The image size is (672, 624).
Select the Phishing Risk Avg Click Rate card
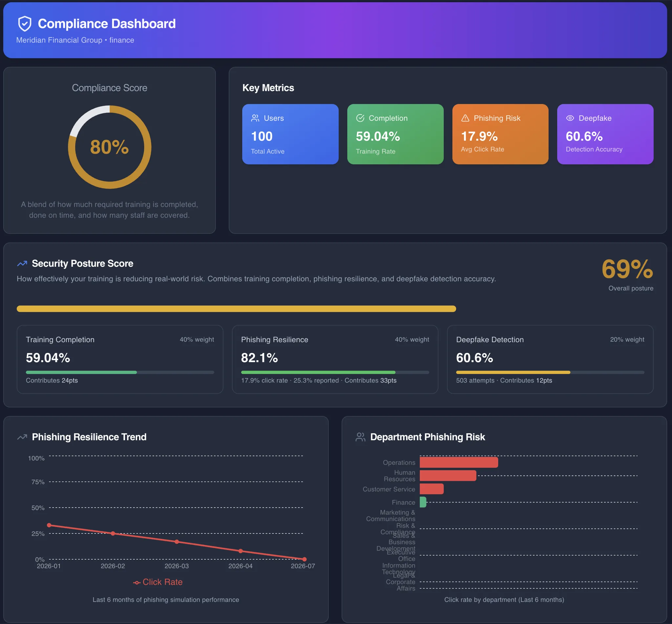500,134
